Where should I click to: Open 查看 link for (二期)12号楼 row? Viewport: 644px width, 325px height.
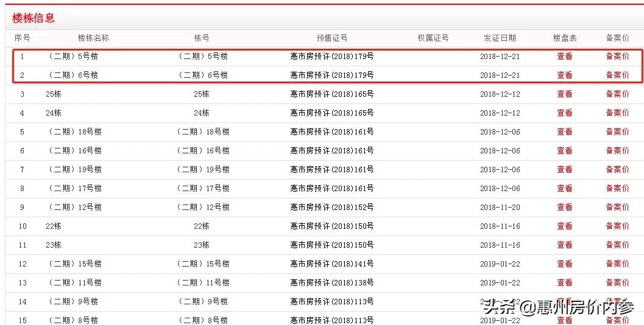click(x=564, y=207)
